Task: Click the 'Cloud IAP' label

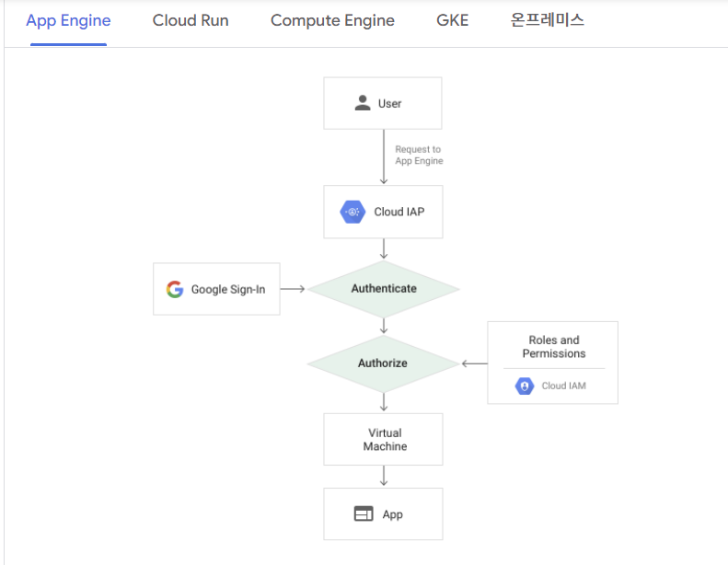Action: [399, 212]
